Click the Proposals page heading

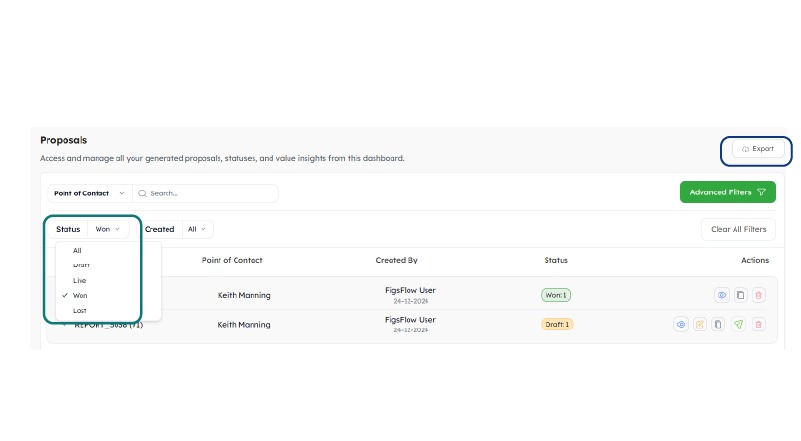pos(63,140)
